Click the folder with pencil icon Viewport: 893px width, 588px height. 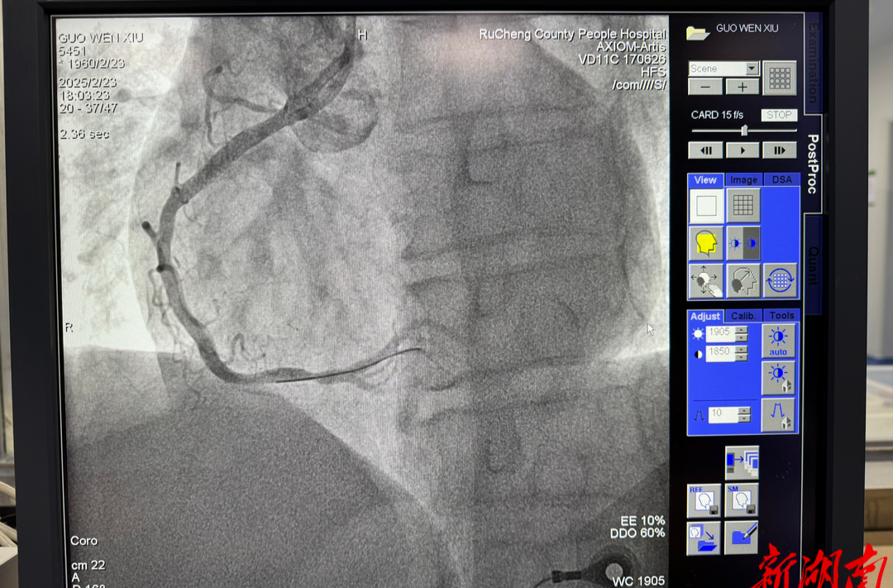point(742,538)
